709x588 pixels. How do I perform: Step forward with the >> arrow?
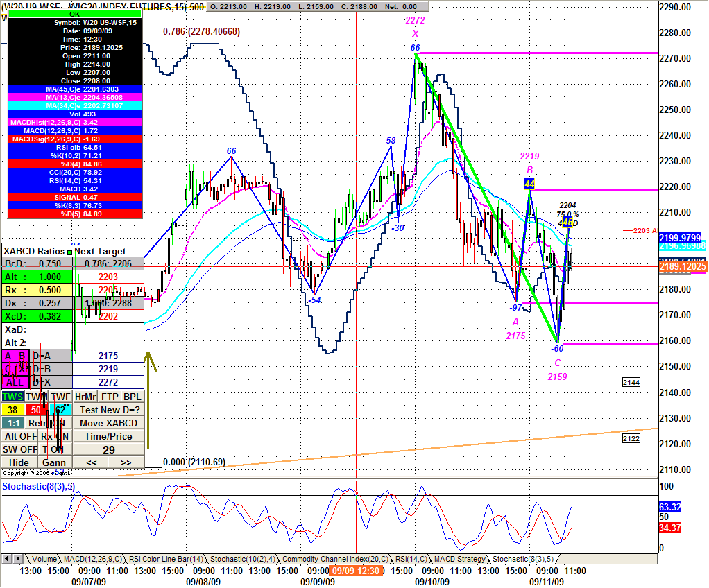point(126,462)
